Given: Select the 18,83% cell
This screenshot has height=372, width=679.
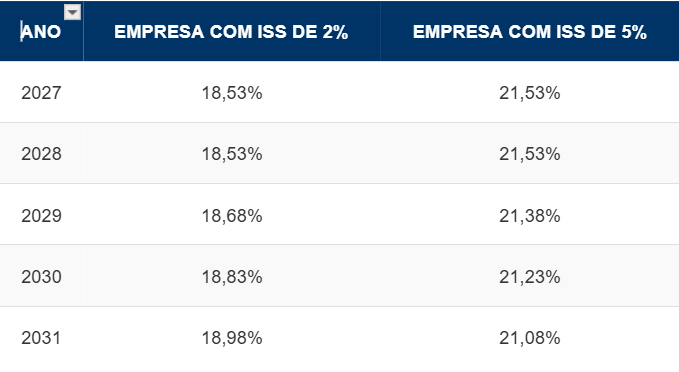Looking at the screenshot, I should [x=232, y=276].
